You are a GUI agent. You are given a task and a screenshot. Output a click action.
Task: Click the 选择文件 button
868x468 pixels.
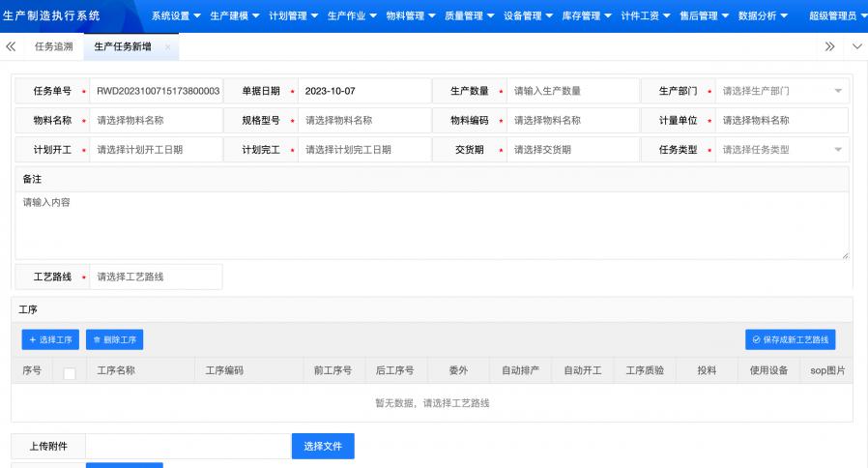[323, 446]
